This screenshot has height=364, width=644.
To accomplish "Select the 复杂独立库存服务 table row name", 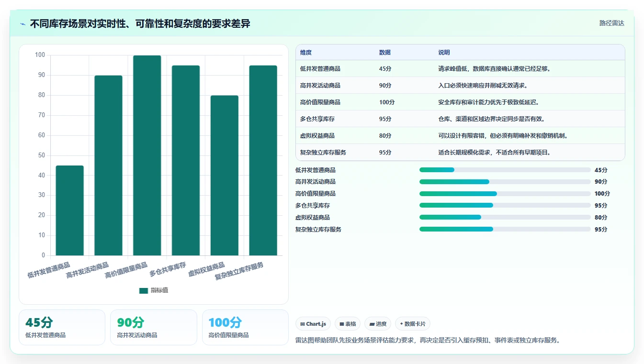I will tap(323, 153).
